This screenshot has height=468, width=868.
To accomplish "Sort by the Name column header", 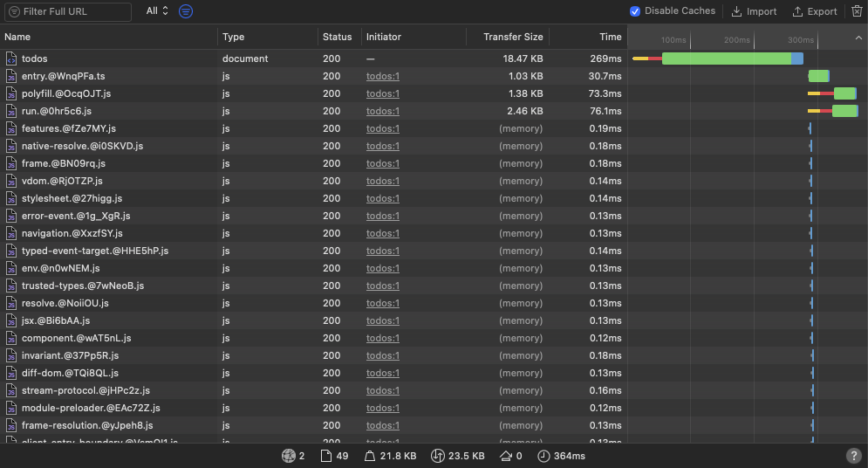I will [17, 37].
